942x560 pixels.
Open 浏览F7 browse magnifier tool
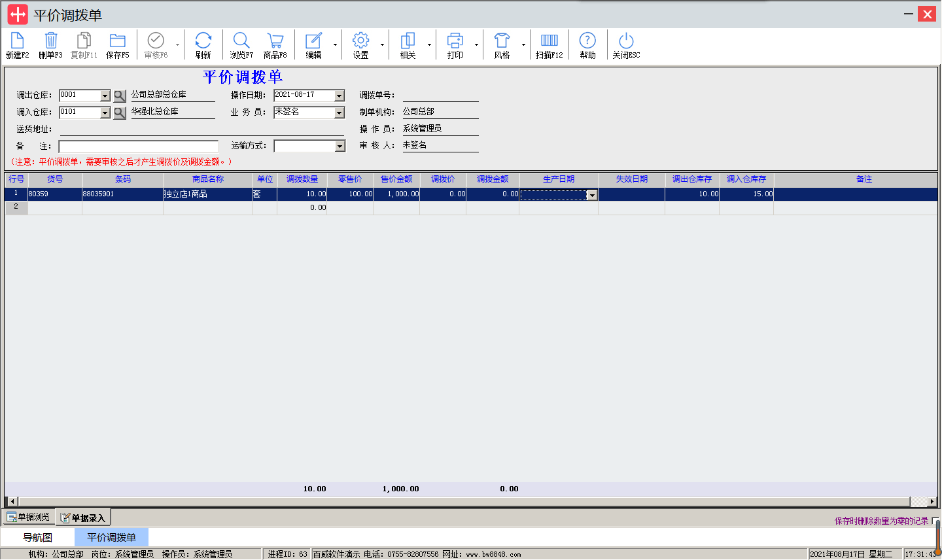point(241,45)
